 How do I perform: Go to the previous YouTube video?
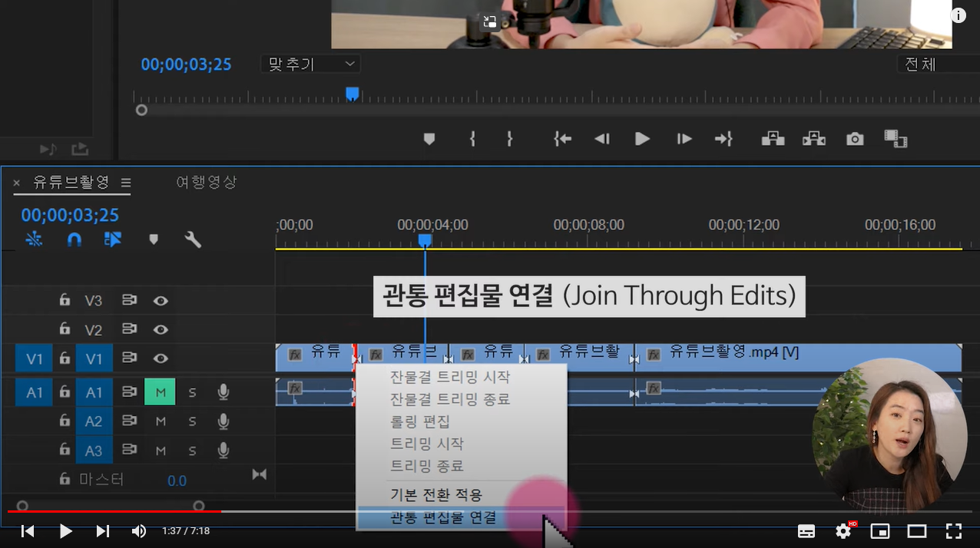28,530
